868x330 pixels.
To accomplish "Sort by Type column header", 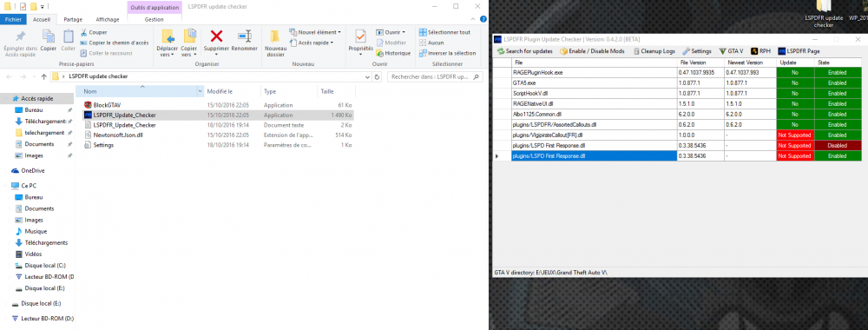I will click(x=289, y=91).
